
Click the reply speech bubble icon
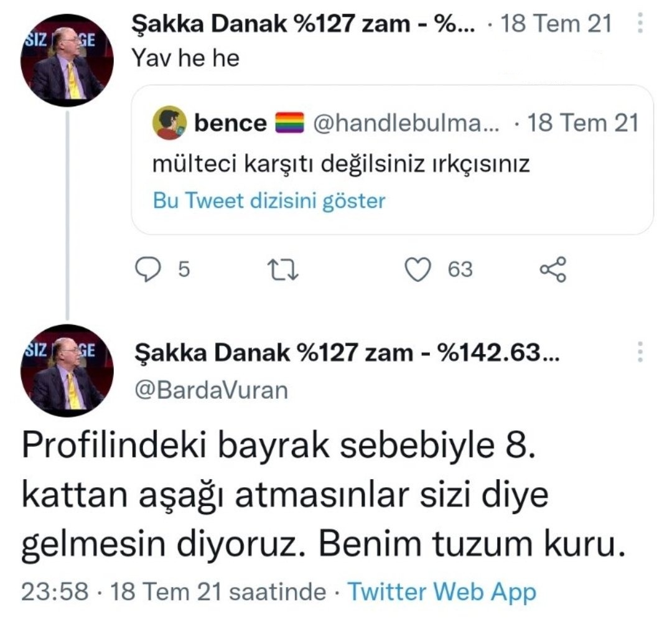[149, 270]
